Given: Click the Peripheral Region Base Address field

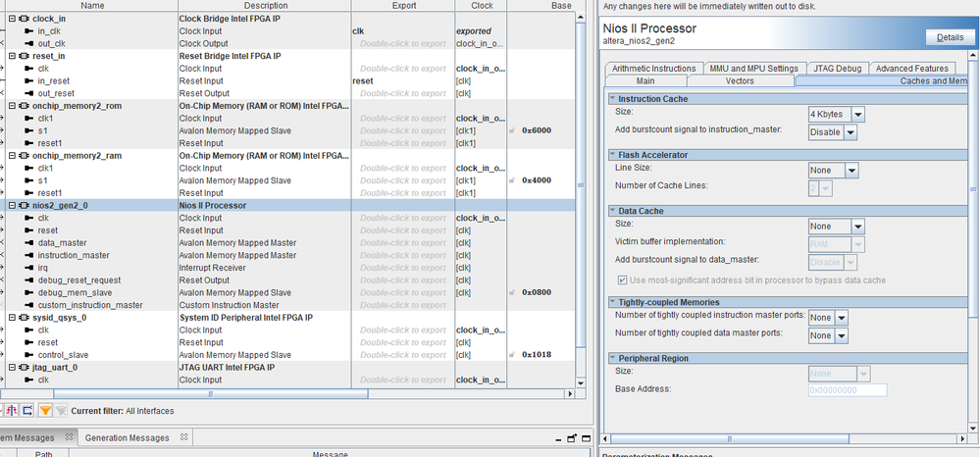Looking at the screenshot, I should click(848, 390).
